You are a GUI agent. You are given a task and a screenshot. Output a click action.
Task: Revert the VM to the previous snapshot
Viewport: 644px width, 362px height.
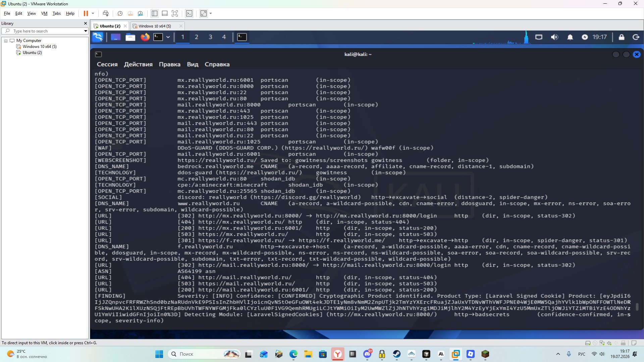tap(130, 13)
